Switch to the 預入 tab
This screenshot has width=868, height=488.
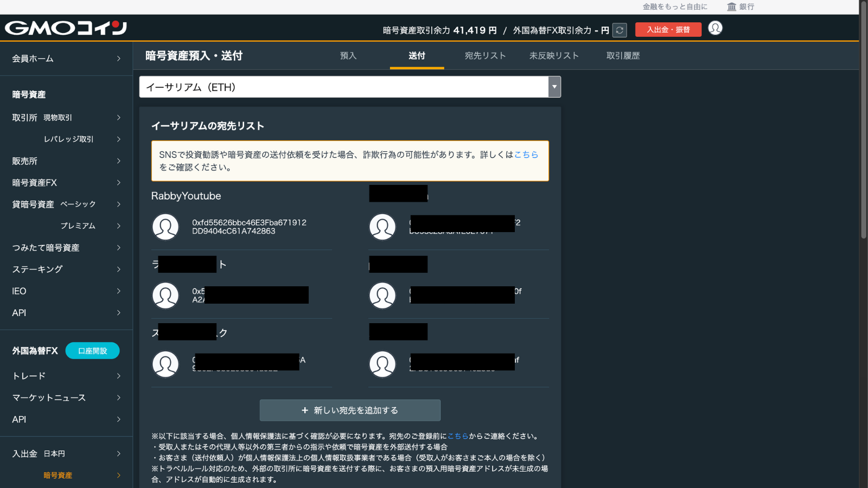[x=348, y=56]
